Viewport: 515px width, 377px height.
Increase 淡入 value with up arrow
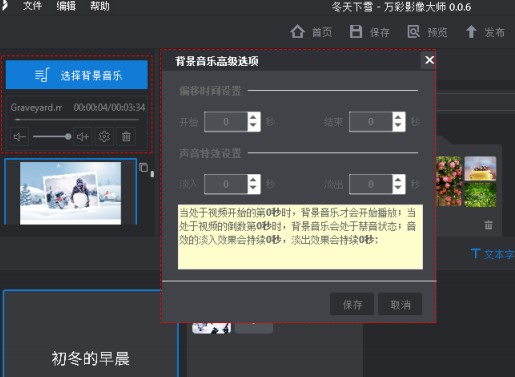click(253, 180)
